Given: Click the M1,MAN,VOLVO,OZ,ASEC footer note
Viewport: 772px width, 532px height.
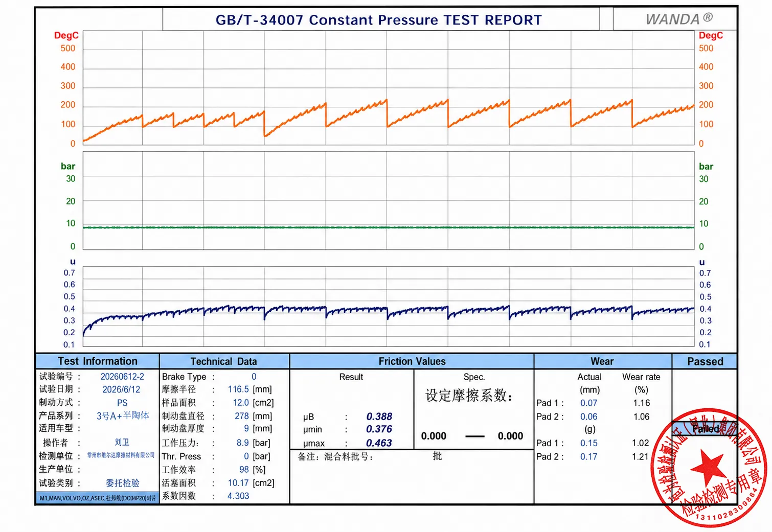Looking at the screenshot, I should tap(98, 498).
